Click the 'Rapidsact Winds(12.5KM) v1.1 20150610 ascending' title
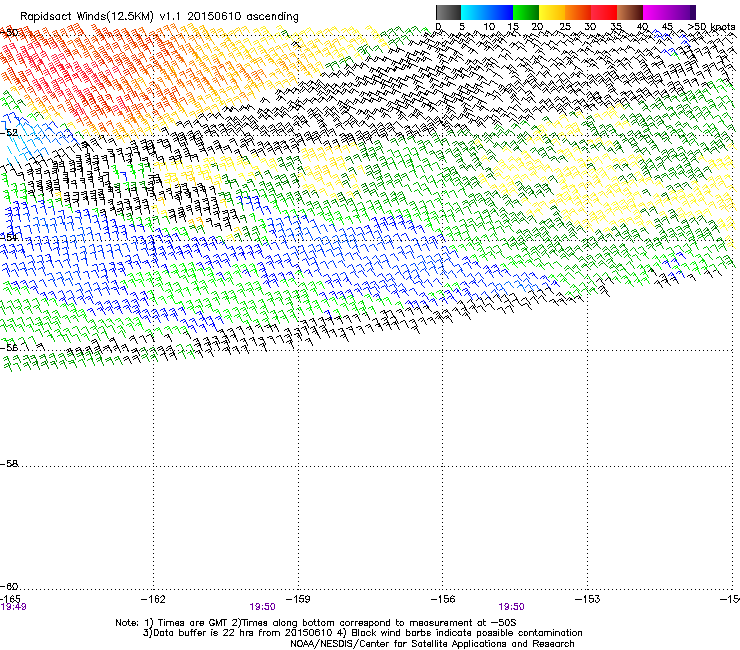 (x=159, y=17)
